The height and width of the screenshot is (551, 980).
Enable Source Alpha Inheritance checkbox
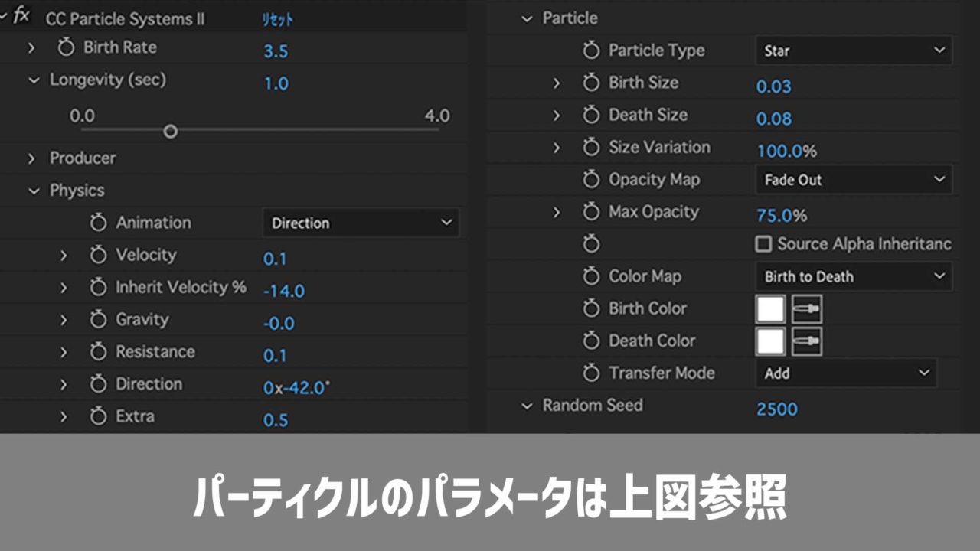763,244
